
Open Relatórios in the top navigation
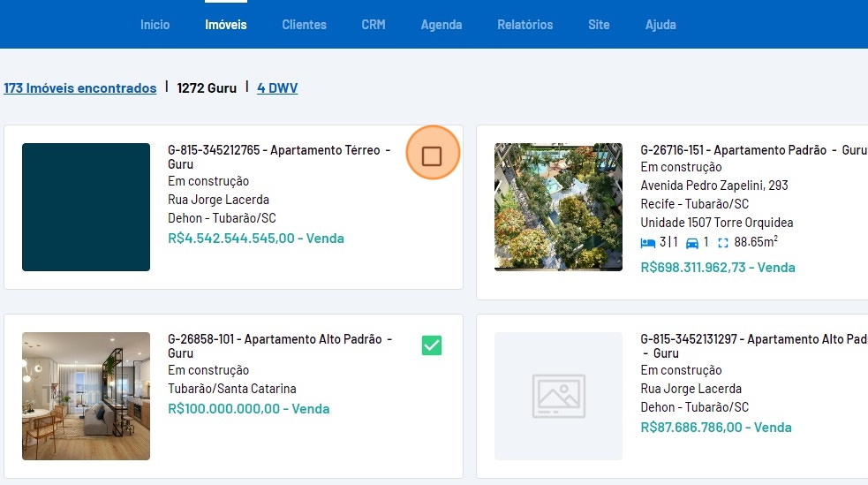click(525, 25)
